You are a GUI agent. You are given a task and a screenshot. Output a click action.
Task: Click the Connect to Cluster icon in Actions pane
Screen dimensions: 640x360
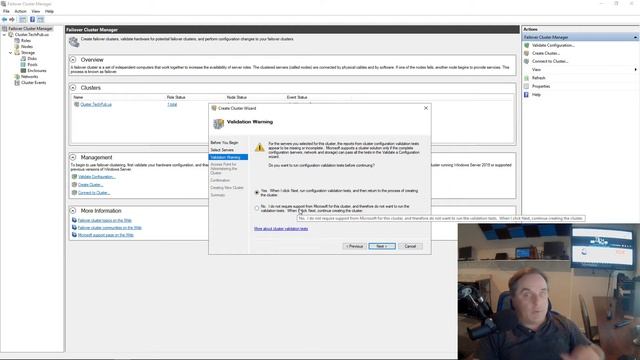point(527,61)
